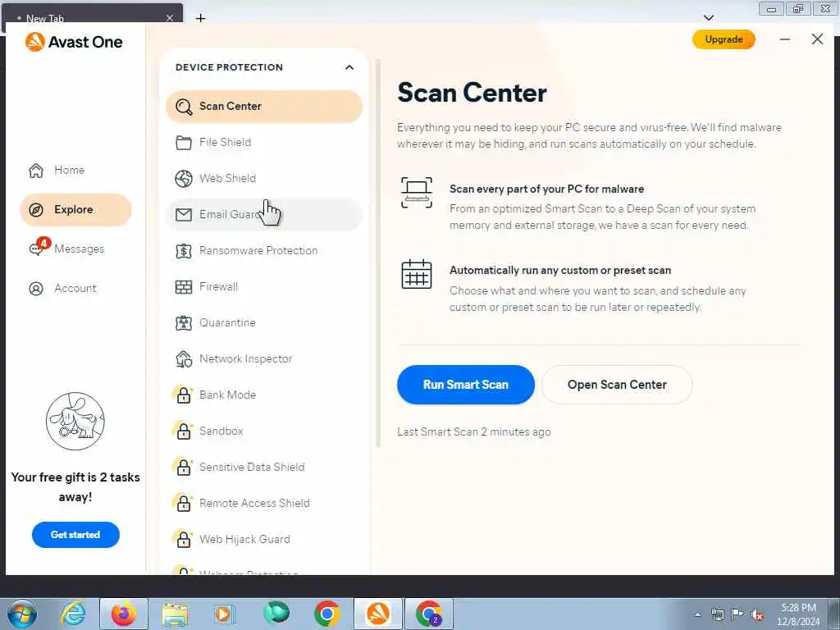The height and width of the screenshot is (630, 840).
Task: Click Open Scan Center button
Action: (x=617, y=385)
